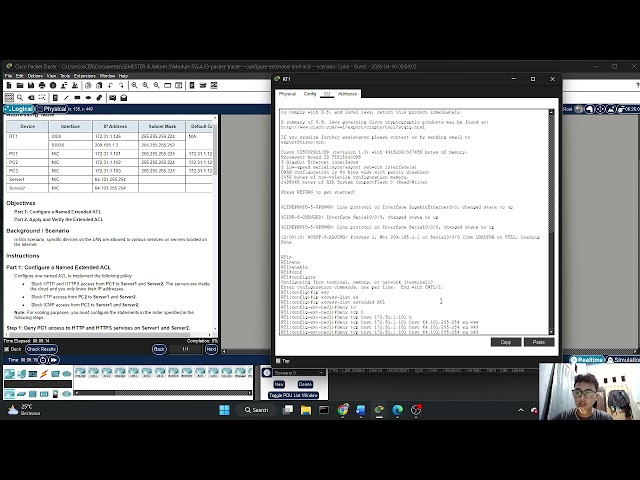Switch to Logical workspace view

[19, 109]
